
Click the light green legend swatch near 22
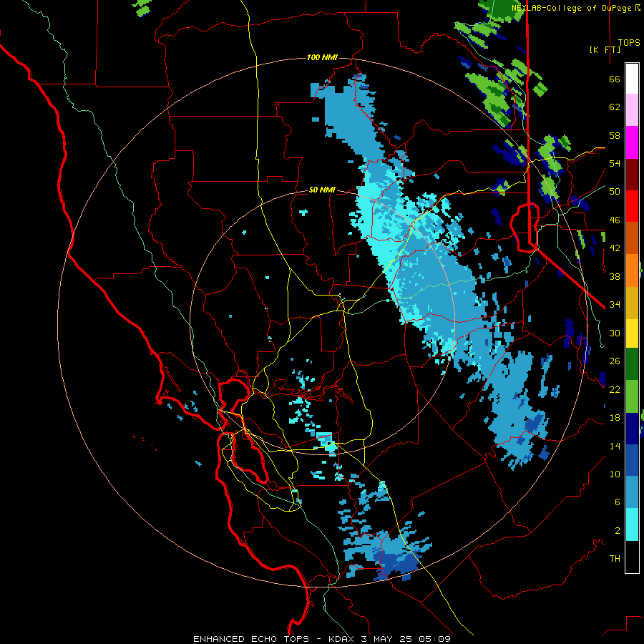click(x=632, y=396)
